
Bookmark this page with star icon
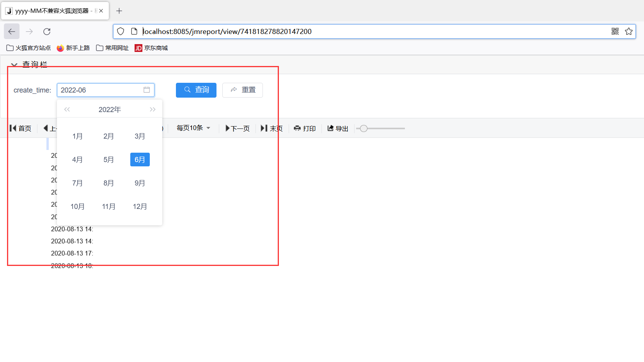[629, 31]
